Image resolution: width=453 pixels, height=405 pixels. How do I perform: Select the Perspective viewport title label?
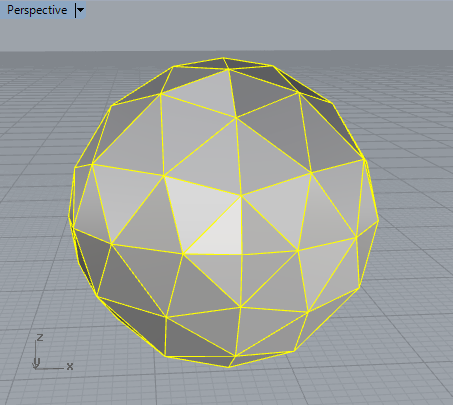37,10
